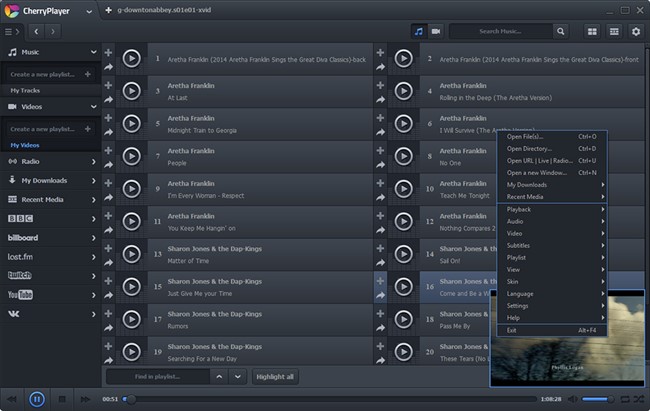Open the Playback submenu
This screenshot has height=411, width=650.
click(552, 209)
